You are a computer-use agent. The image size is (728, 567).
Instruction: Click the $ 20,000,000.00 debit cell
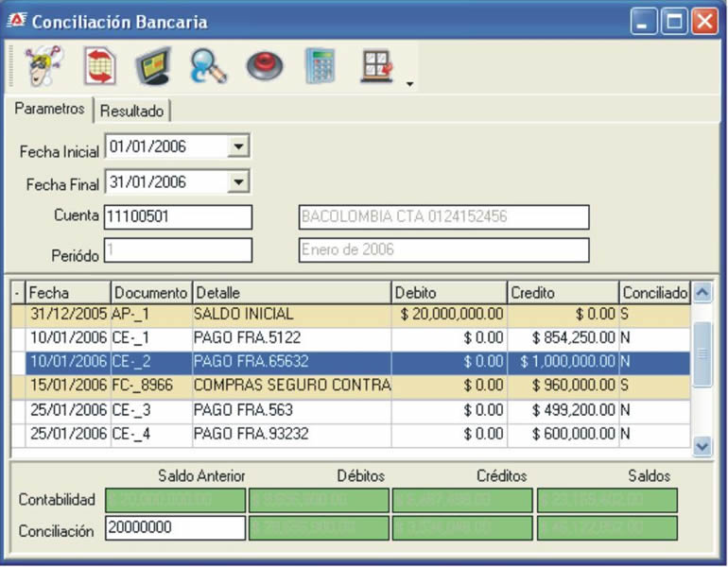pyautogui.click(x=449, y=315)
